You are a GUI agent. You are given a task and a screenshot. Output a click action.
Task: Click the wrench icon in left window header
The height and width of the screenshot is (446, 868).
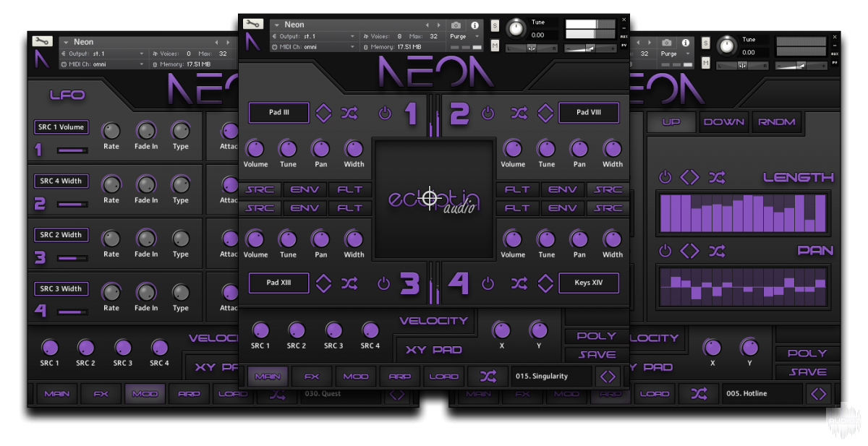(x=41, y=40)
